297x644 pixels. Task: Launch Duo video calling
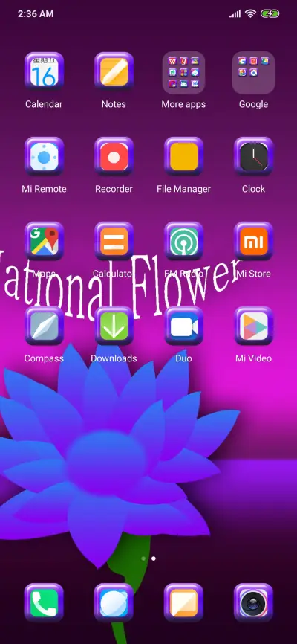click(184, 326)
